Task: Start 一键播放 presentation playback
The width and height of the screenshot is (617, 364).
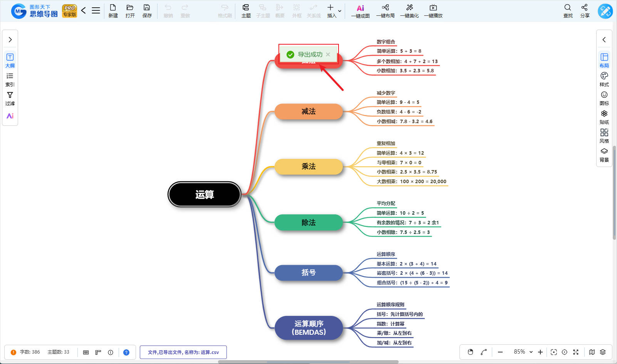Action: (x=433, y=11)
